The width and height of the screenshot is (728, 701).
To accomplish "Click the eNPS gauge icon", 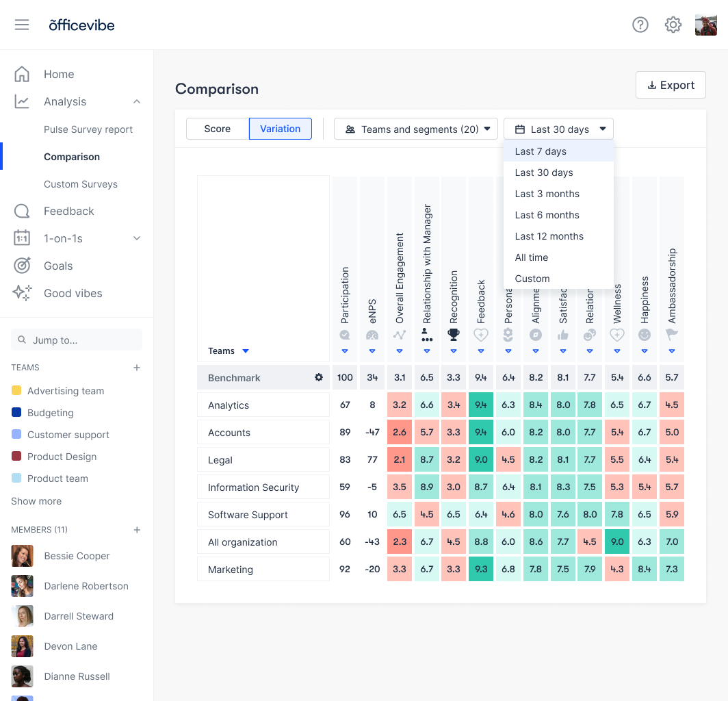I will tap(372, 335).
